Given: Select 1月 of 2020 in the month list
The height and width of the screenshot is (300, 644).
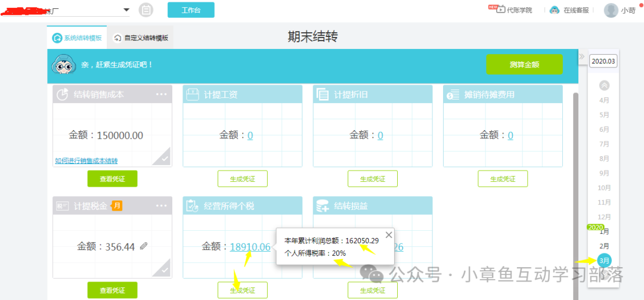Looking at the screenshot, I should tap(604, 232).
